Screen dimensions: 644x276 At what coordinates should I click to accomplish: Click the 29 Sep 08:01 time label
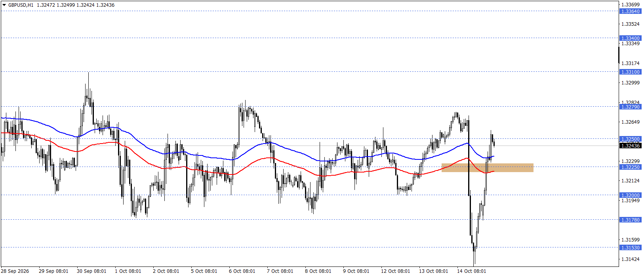coord(53,271)
